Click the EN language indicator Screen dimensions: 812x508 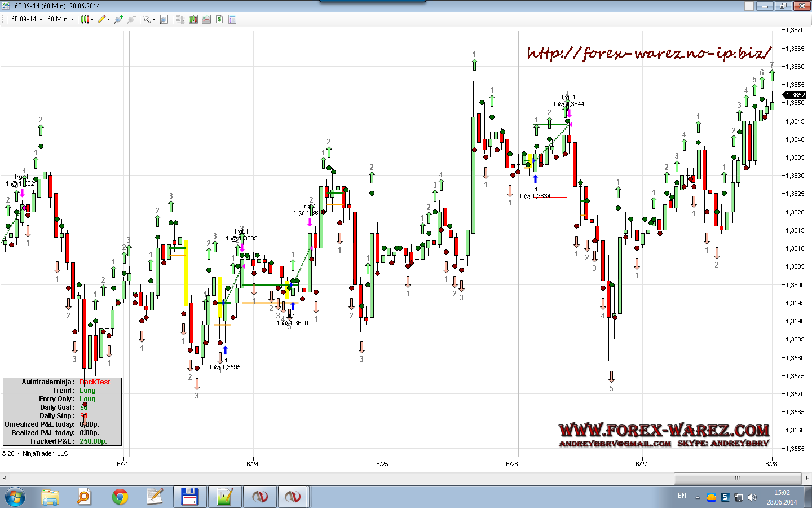pyautogui.click(x=682, y=496)
